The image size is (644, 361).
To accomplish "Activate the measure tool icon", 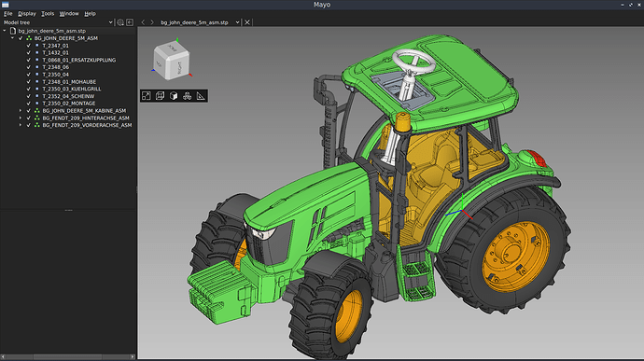I will coord(201,96).
